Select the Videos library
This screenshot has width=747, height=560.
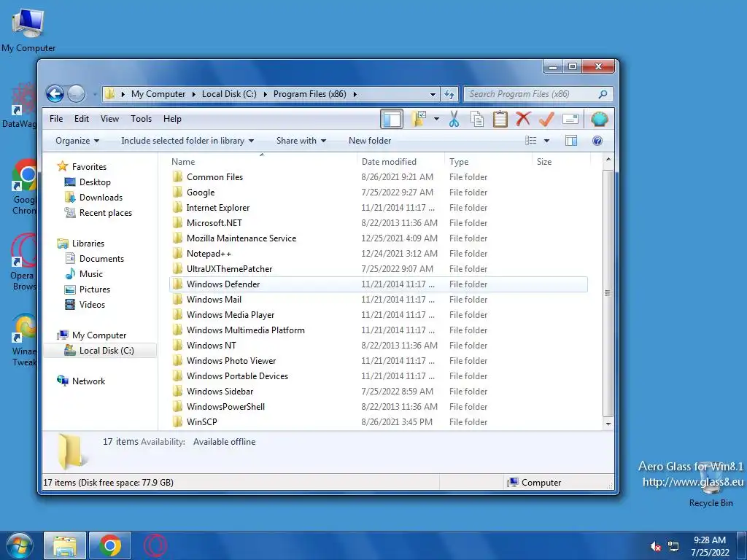[x=92, y=304]
